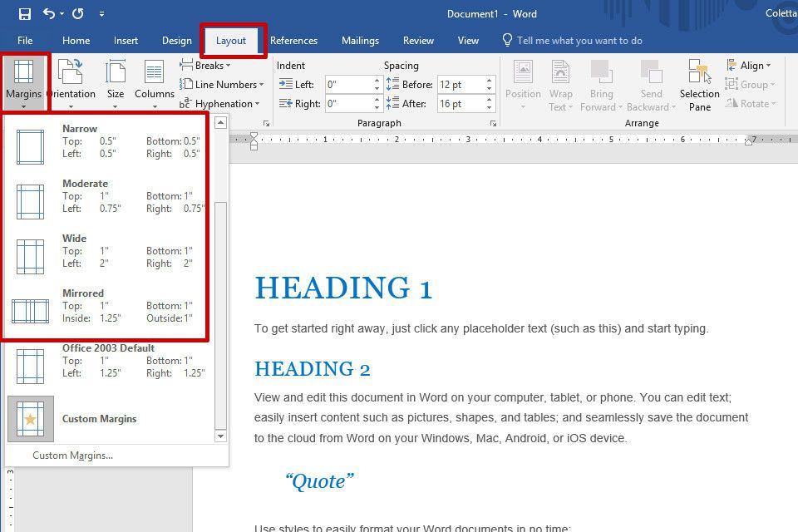This screenshot has height=532, width=798.
Task: Open the Columns layout options
Action: 155,83
